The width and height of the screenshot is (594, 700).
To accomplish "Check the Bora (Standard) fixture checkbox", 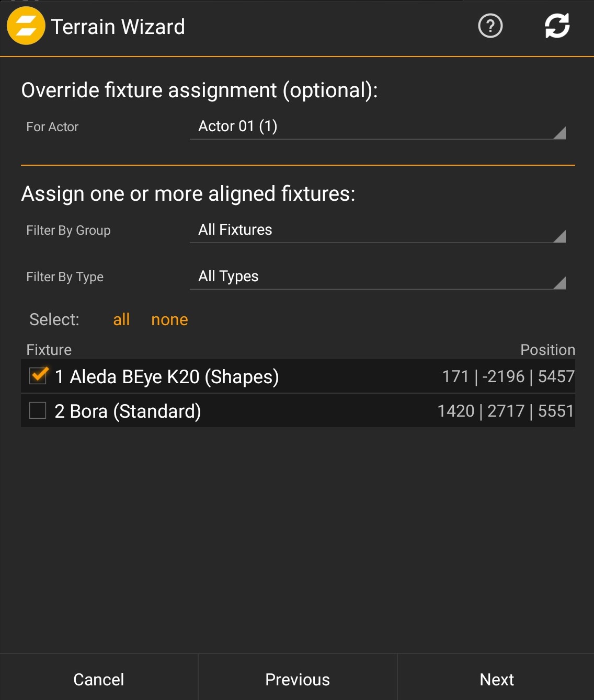I will click(x=38, y=410).
